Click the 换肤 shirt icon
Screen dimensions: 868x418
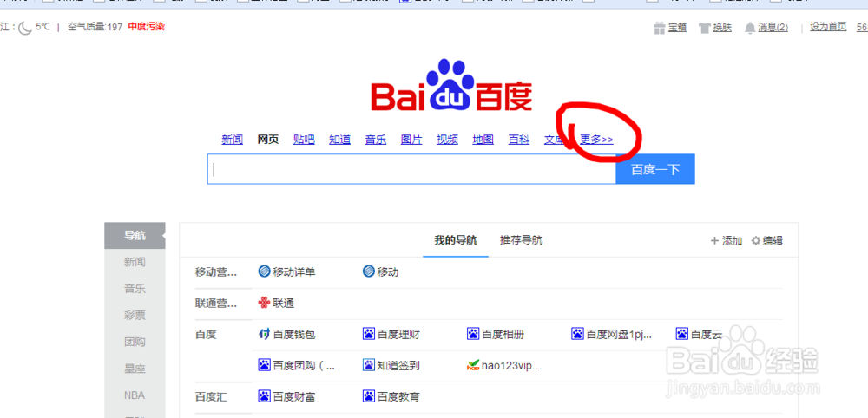(704, 28)
